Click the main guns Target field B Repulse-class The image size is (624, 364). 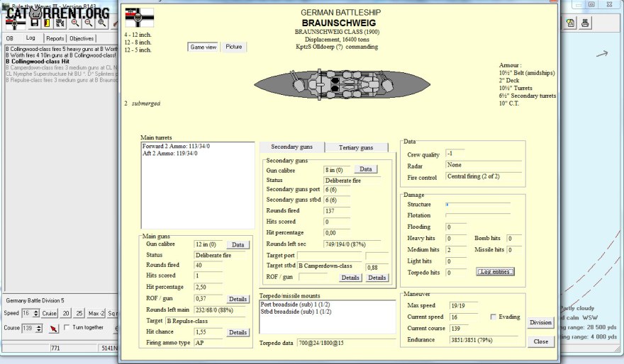pos(205,321)
